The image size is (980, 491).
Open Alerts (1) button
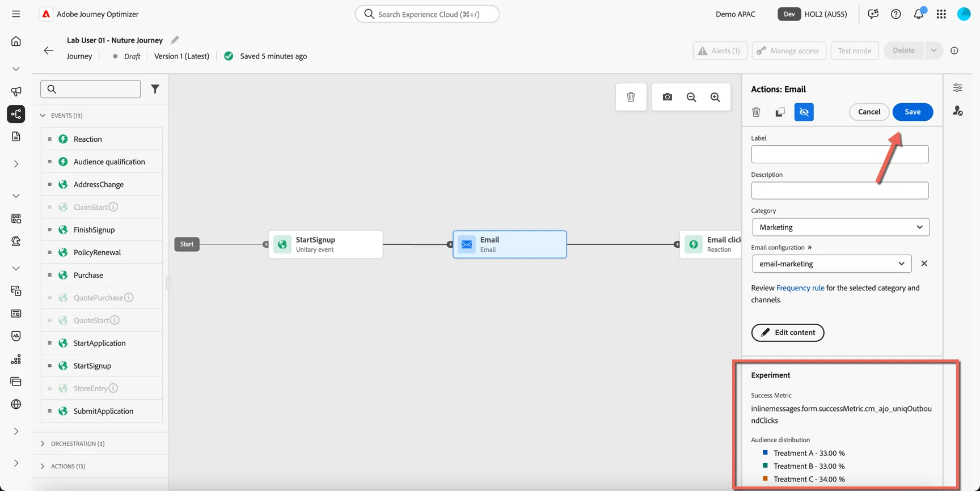720,50
